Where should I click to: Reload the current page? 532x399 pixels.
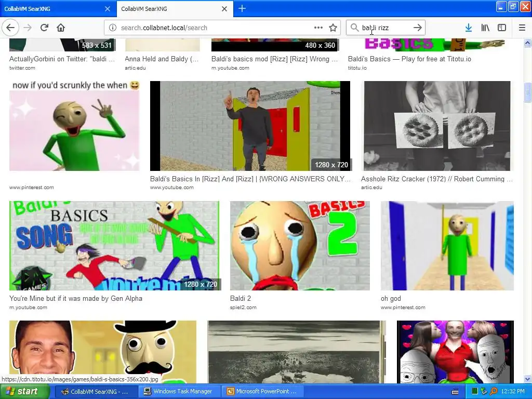coord(44,28)
